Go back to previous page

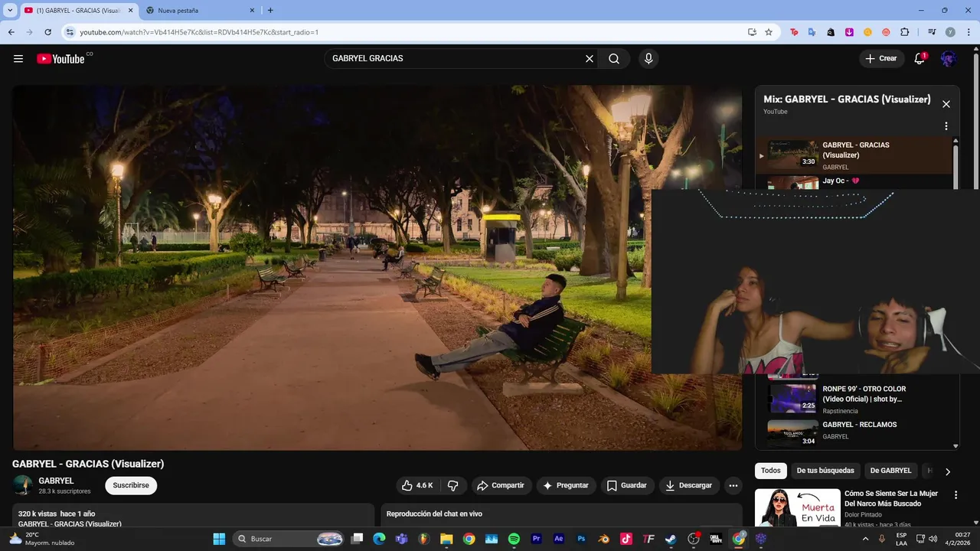pos(11,32)
